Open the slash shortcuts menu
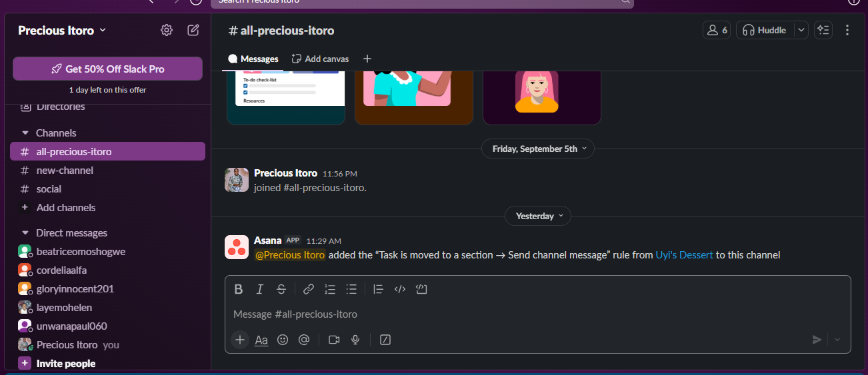This screenshot has width=868, height=375. coord(385,340)
